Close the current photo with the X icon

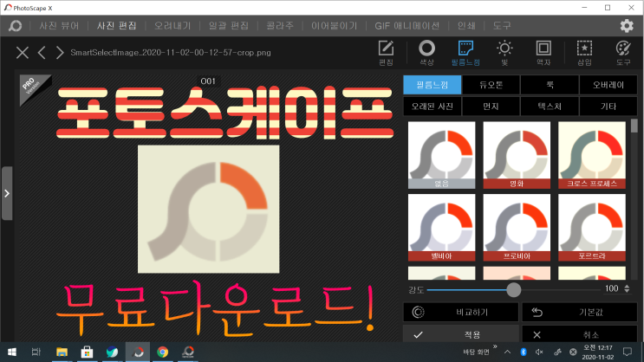(23, 53)
